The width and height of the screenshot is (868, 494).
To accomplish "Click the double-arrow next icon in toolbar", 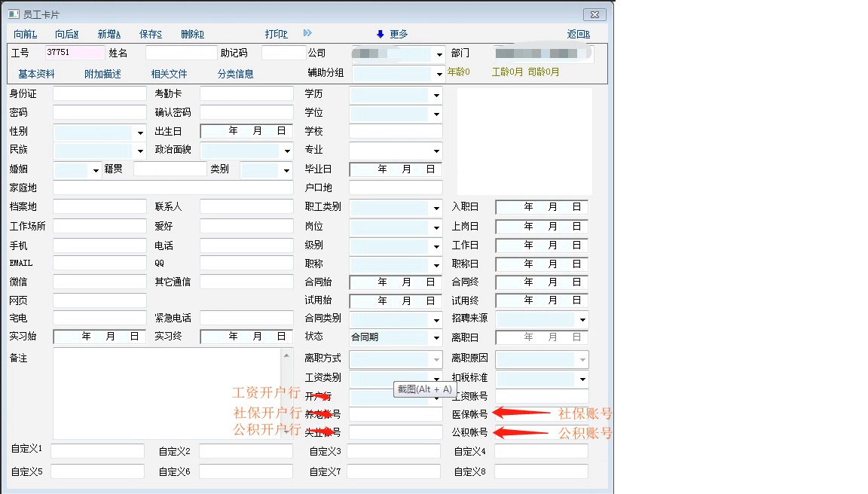I will [x=307, y=34].
